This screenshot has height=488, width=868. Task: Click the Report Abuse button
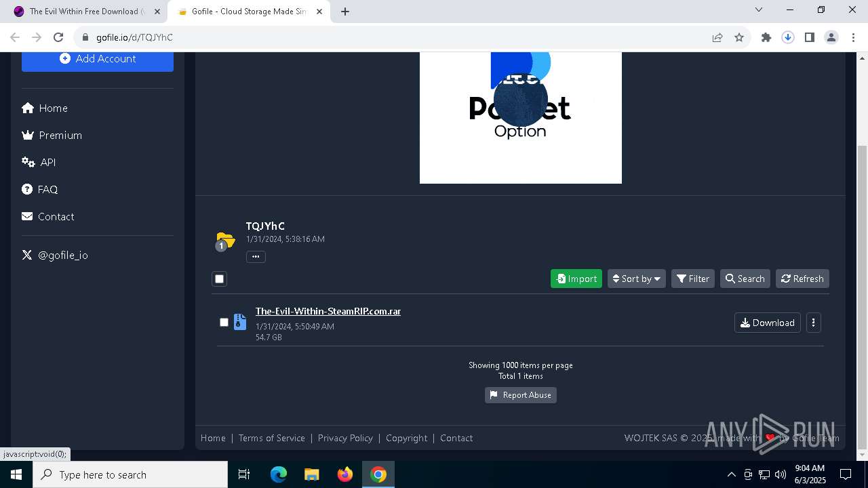521,395
